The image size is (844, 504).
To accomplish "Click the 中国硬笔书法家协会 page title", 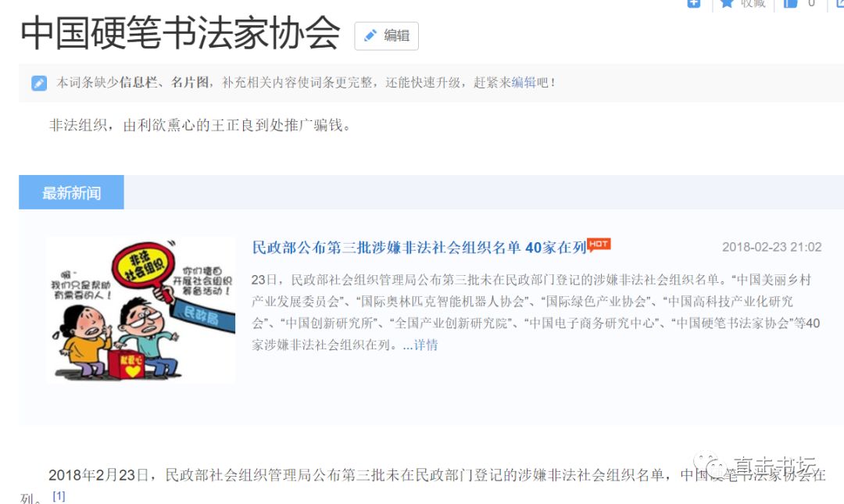I will [x=181, y=33].
